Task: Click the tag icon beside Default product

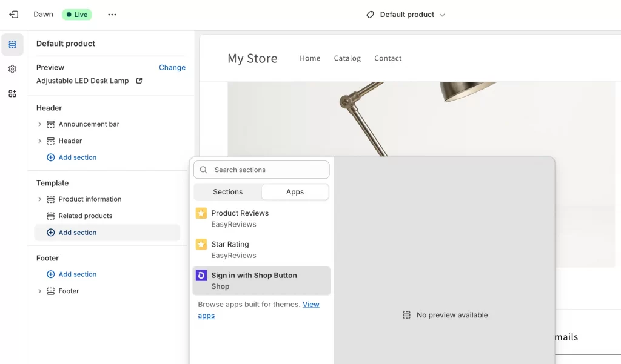Action: (x=370, y=15)
